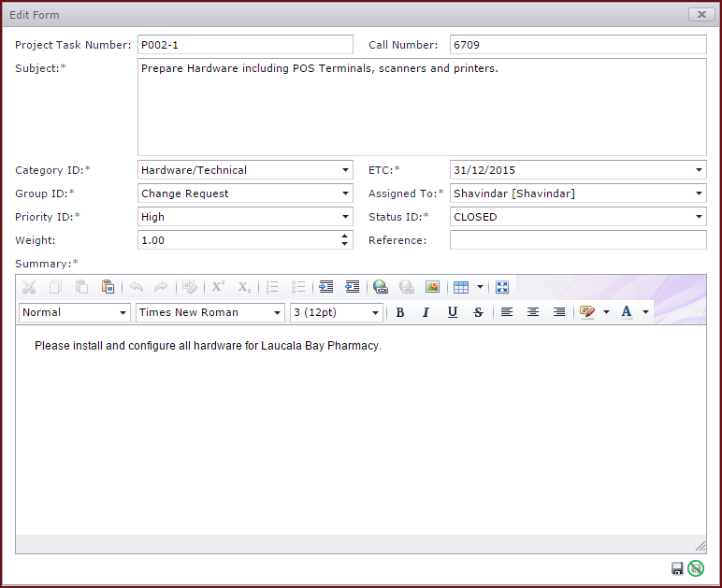Toggle fullscreen editor mode

502,287
